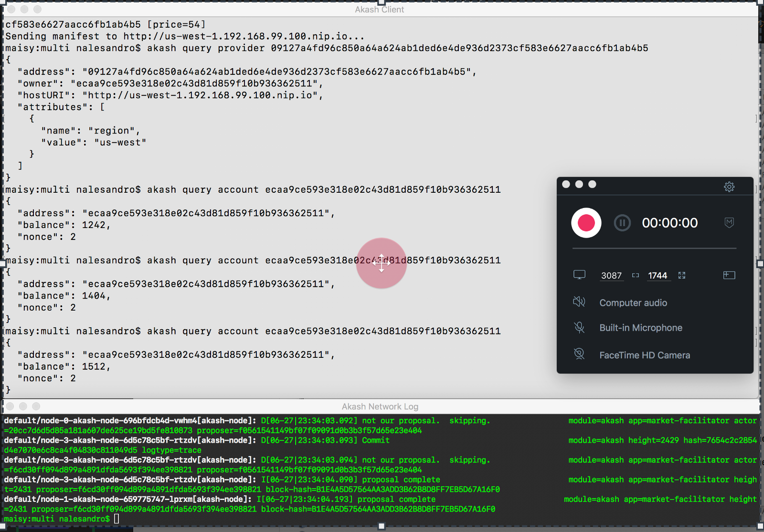Click the top center capture region handle
Viewport: 764px width, 532px height.
point(382,2)
